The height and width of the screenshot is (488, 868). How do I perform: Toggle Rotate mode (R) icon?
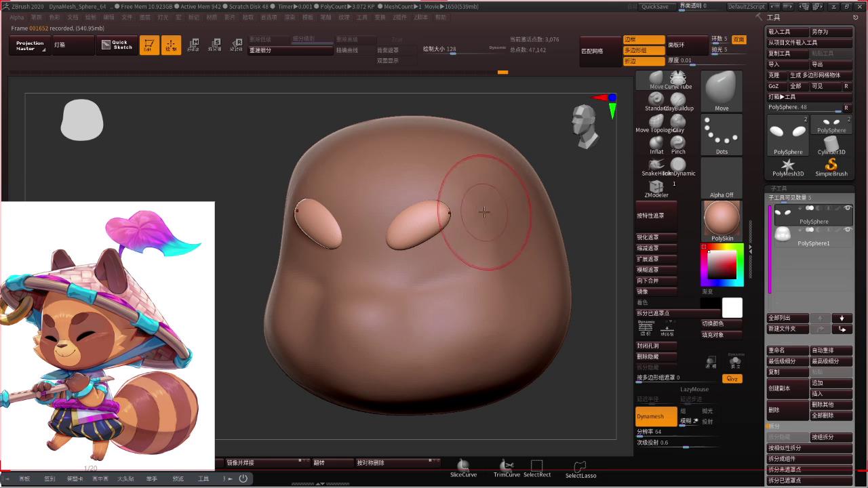236,45
